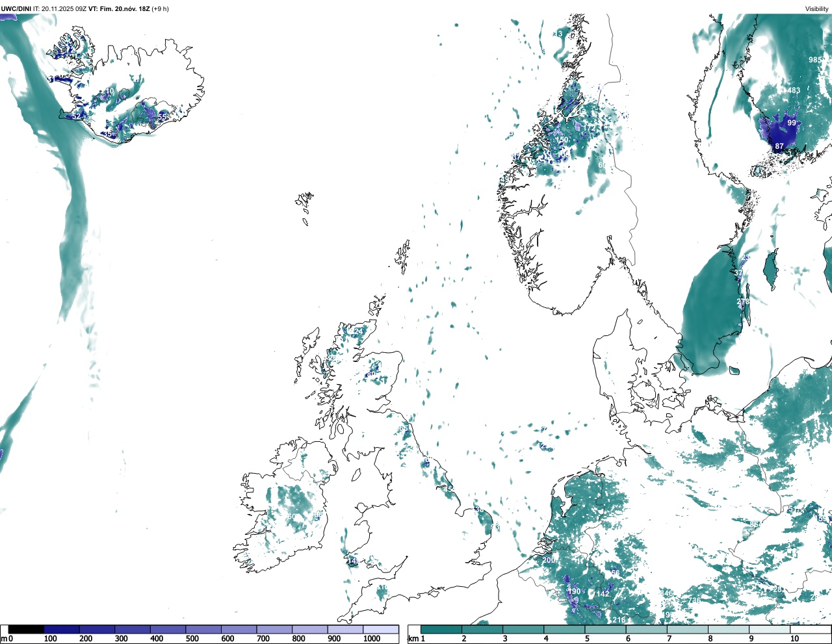The width and height of the screenshot is (832, 644).
Task: Select the 5–6 km legend color block
Action: (x=606, y=629)
